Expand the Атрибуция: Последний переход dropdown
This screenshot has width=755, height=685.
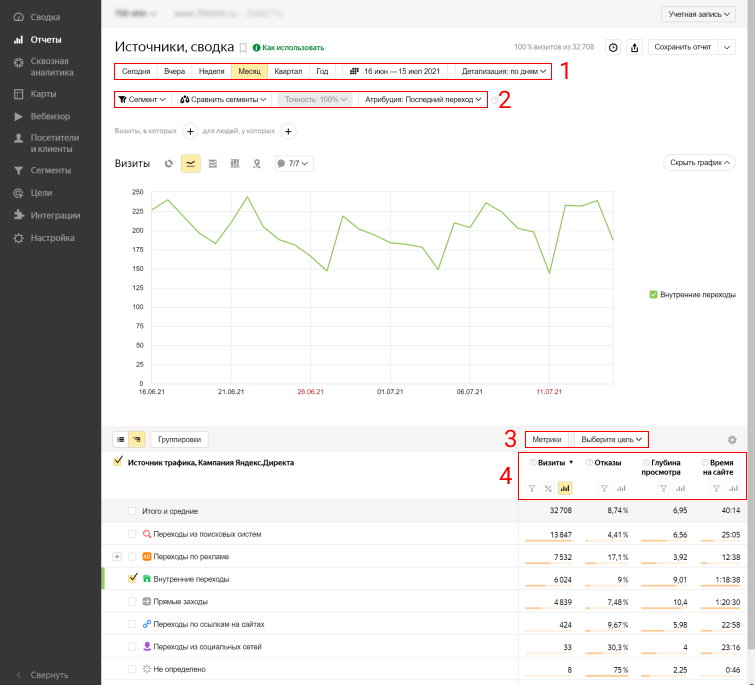pyautogui.click(x=424, y=100)
